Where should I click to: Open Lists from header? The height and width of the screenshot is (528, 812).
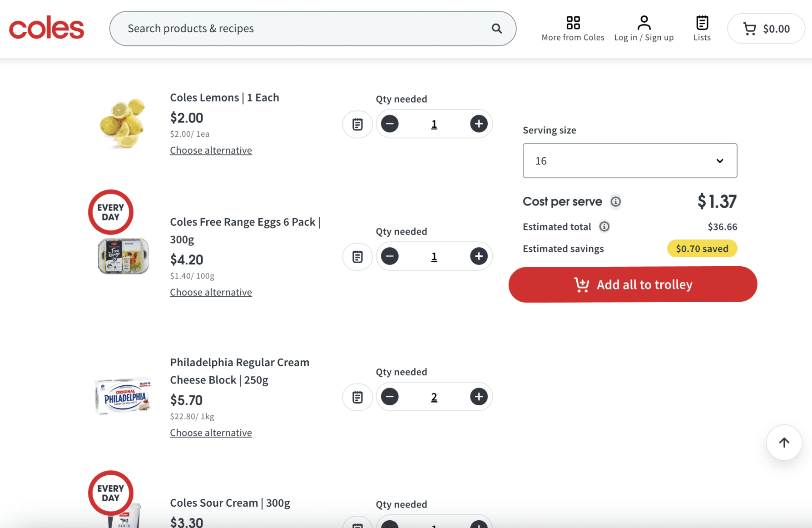[x=702, y=29]
